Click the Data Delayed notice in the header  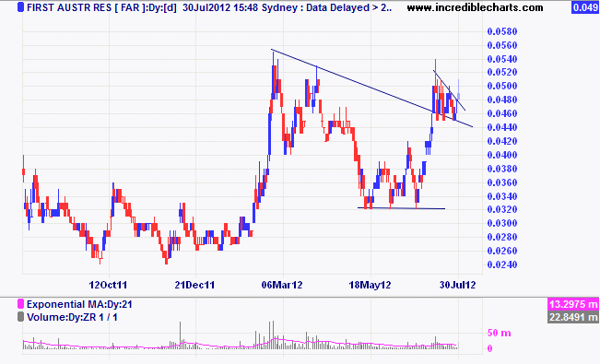[349, 7]
